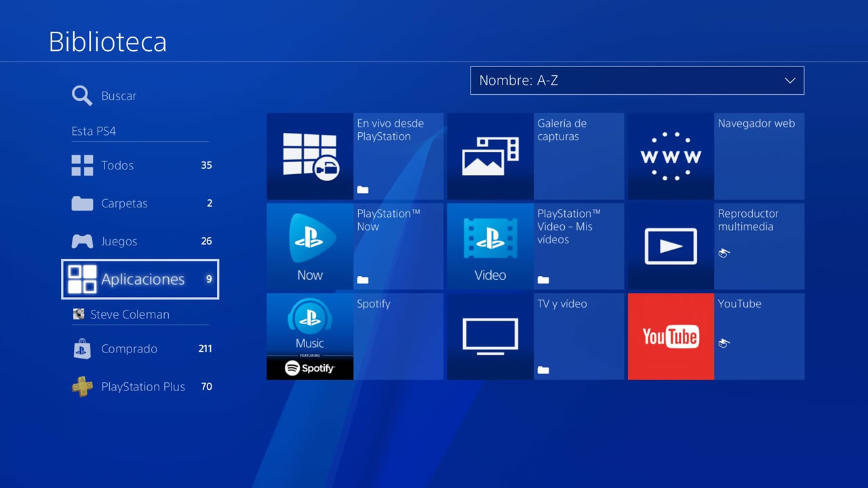The image size is (868, 488).
Task: Select the Navegador web www icon
Action: [x=671, y=156]
